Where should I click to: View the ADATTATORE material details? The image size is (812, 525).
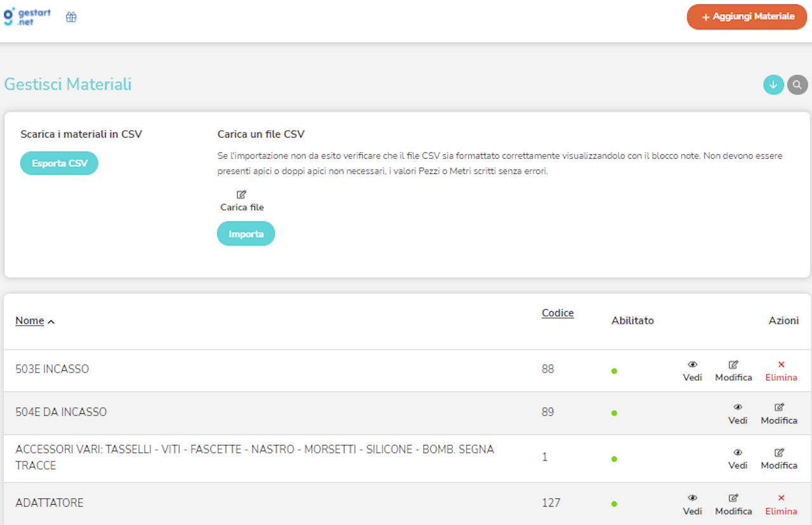tap(693, 505)
